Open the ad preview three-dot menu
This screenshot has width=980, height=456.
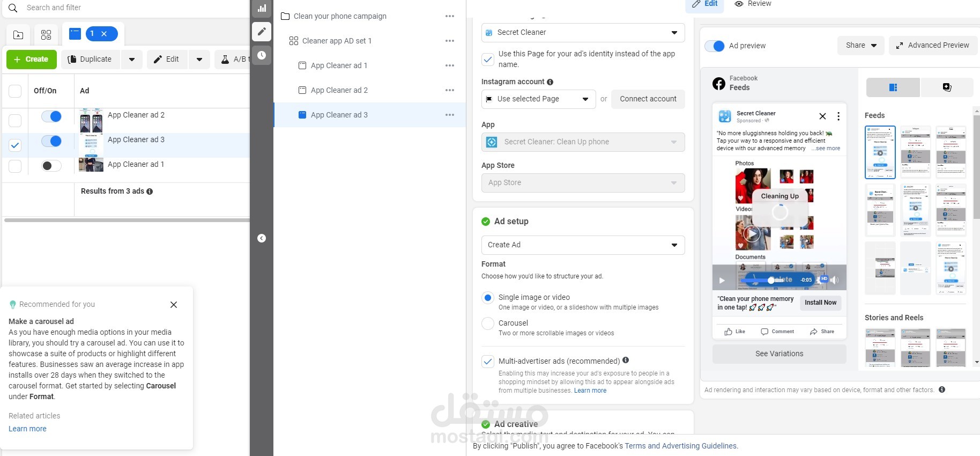coord(838,116)
